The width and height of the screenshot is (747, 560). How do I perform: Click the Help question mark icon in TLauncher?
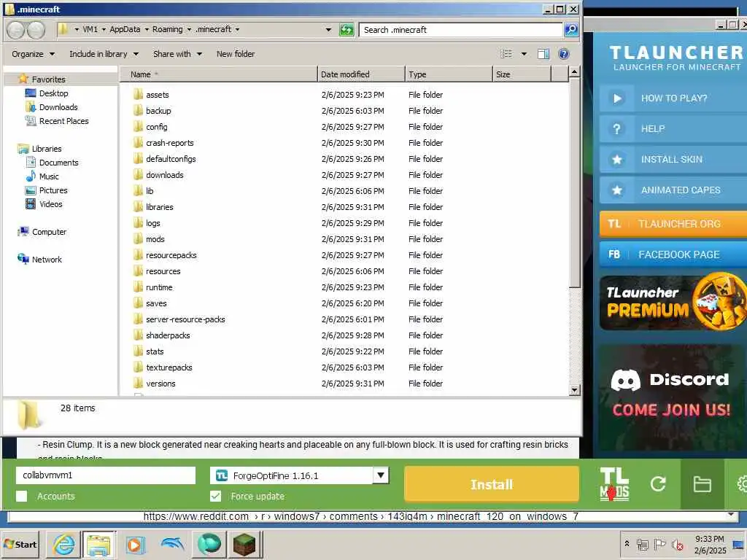[x=617, y=128]
